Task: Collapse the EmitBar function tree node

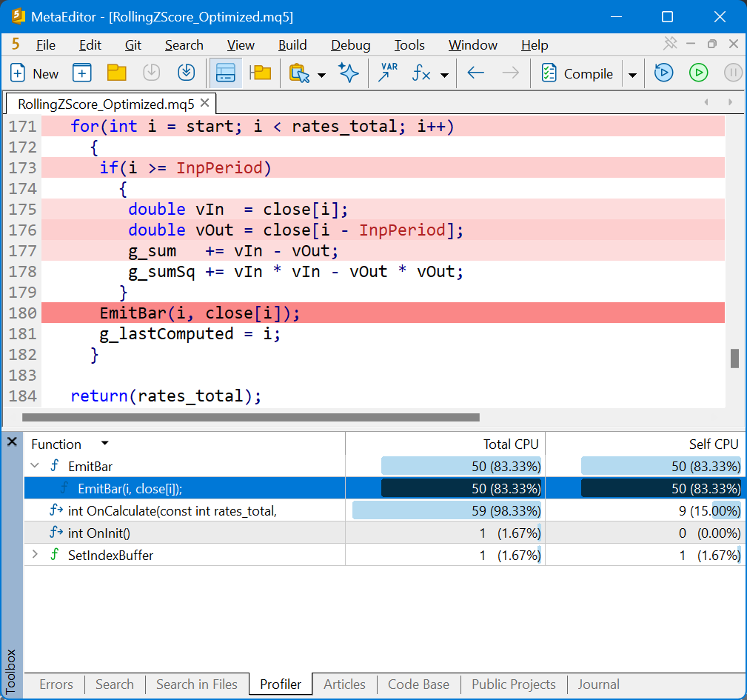Action: (x=35, y=465)
